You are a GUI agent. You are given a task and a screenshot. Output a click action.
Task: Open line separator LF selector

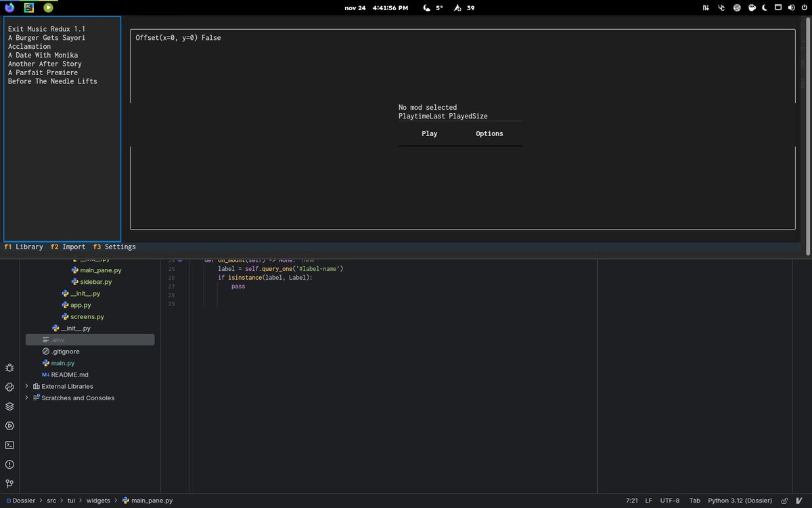(x=649, y=501)
